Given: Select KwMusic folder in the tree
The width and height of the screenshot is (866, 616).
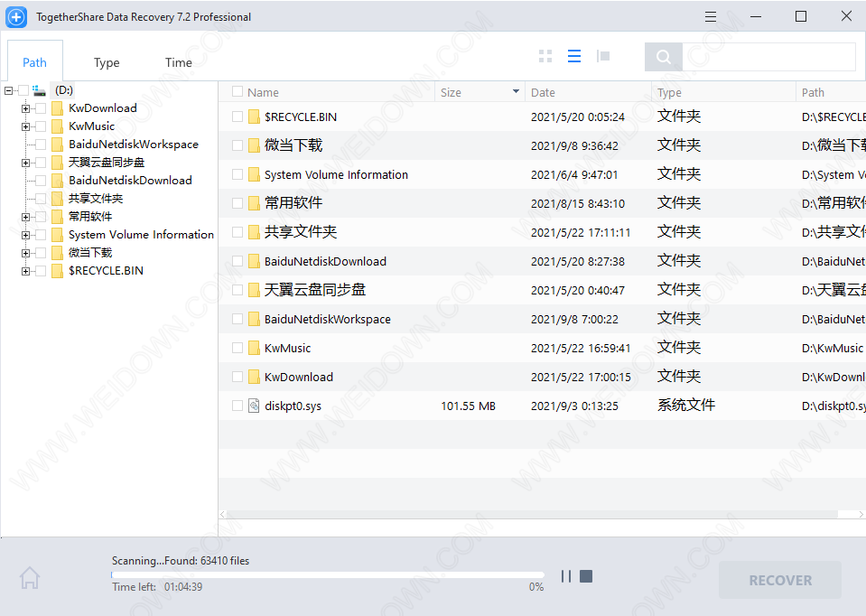Looking at the screenshot, I should click(92, 126).
